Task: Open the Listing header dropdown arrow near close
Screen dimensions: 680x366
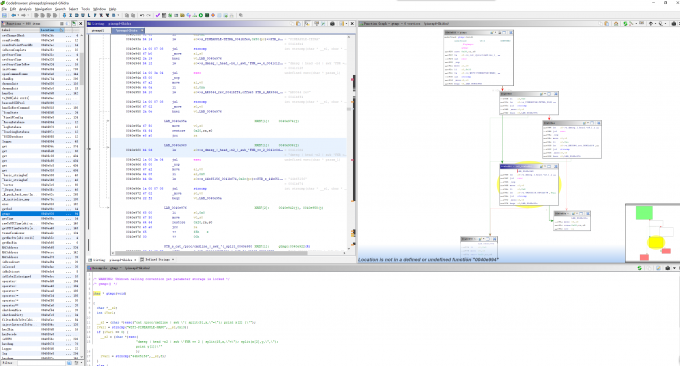Action: [347, 24]
